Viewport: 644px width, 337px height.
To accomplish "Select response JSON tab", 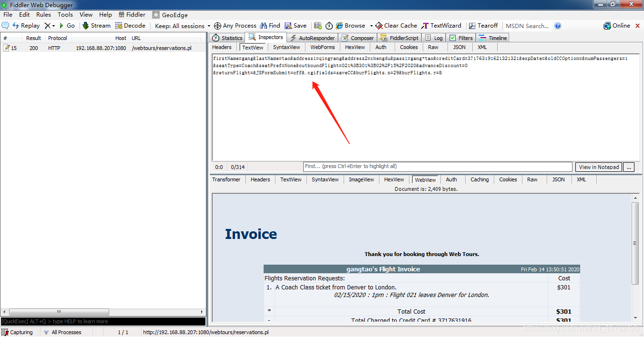I will pyautogui.click(x=558, y=179).
